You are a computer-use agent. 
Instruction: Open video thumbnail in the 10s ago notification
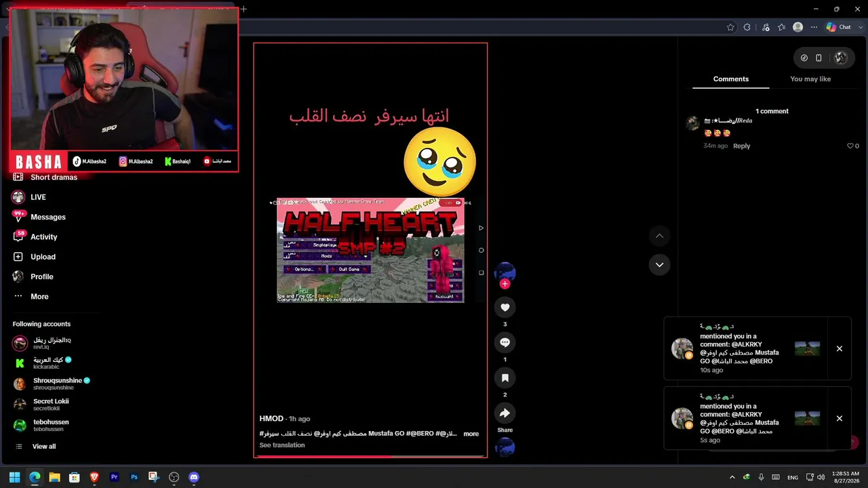pos(807,349)
